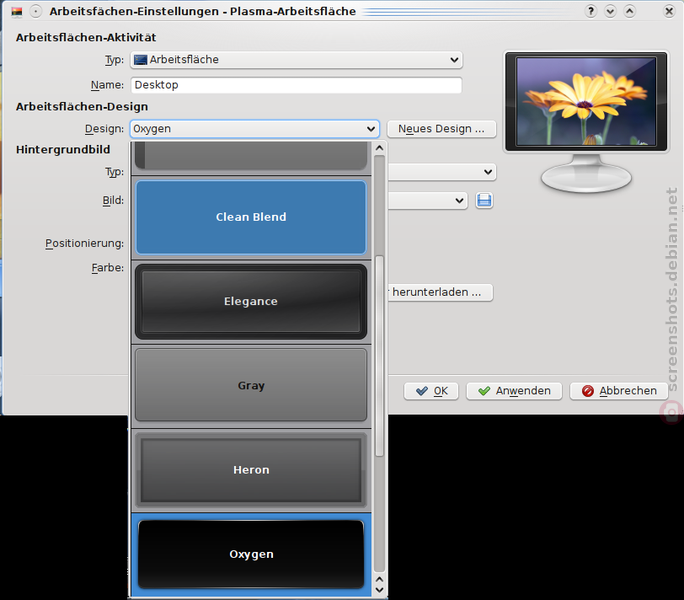
Task: Click the Abbrechen button
Action: point(619,391)
